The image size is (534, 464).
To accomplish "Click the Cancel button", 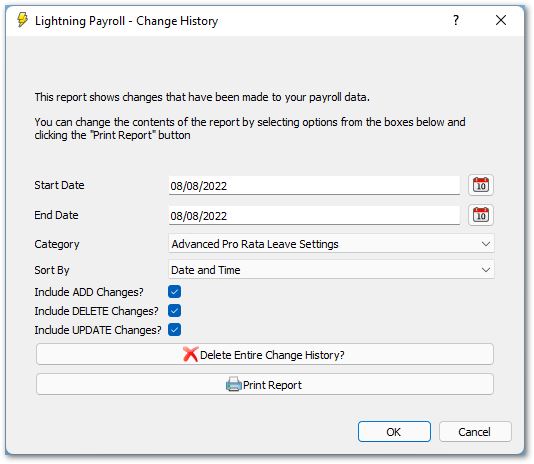I will (475, 432).
